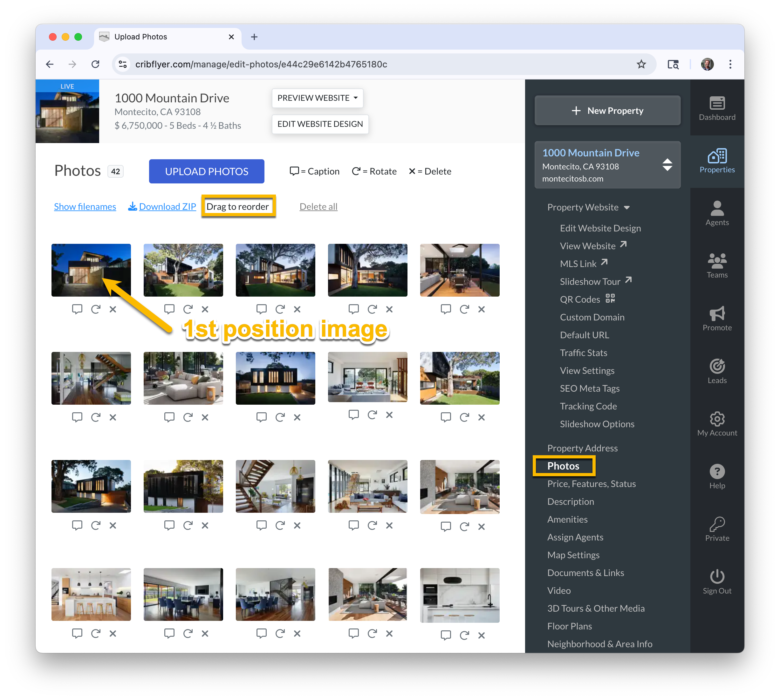
Task: Delete the second photo in the first row
Action: [205, 309]
